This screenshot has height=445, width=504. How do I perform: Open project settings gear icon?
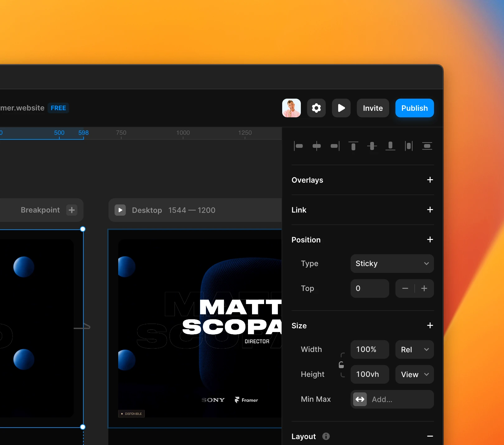[316, 108]
